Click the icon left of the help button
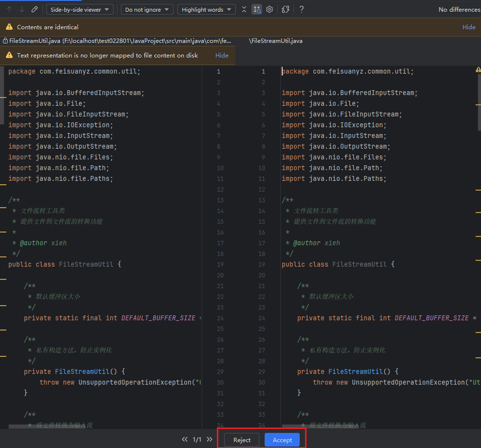Screen dimensions: 481x448 (286, 9)
